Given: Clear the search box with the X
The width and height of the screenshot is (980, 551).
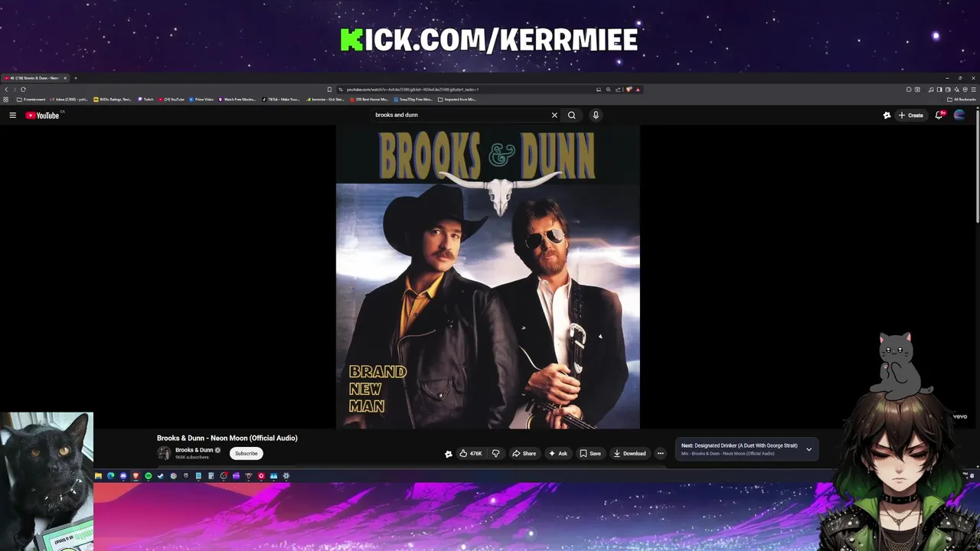Looking at the screenshot, I should point(554,115).
